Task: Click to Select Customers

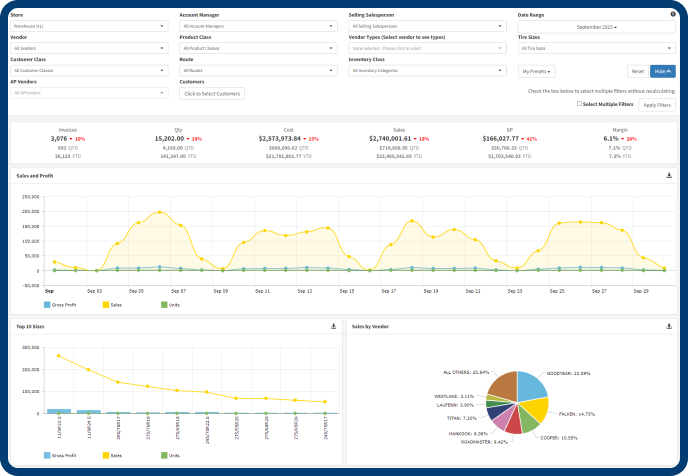Action: tap(212, 93)
